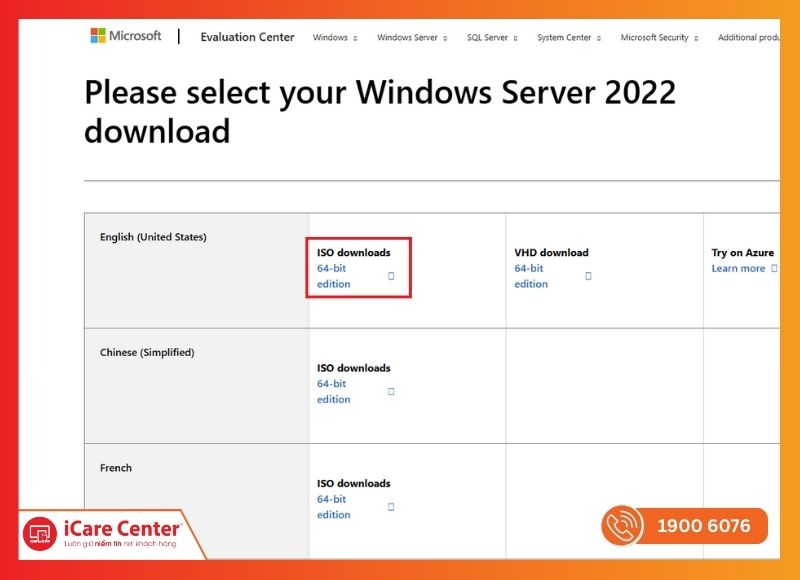Image resolution: width=800 pixels, height=580 pixels.
Task: Open the System Center menu
Action: [x=564, y=38]
